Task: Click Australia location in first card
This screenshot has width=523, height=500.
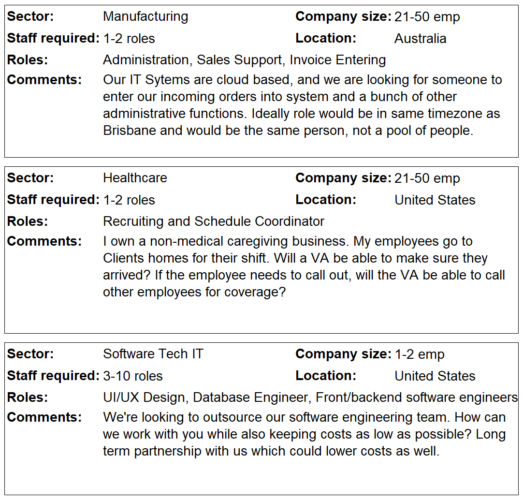Action: (x=420, y=39)
